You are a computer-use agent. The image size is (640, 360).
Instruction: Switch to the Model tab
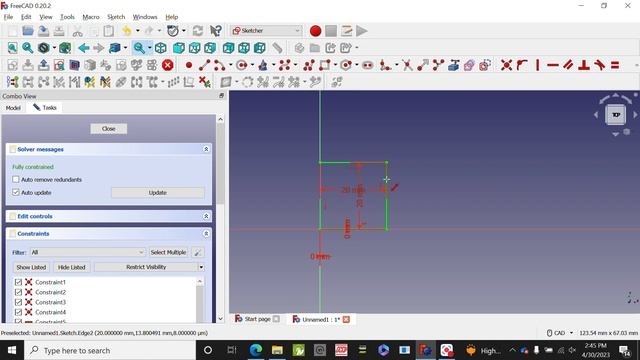[13, 108]
